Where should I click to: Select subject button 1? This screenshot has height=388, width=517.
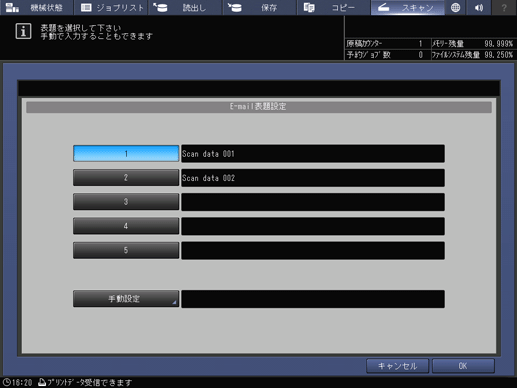(x=126, y=154)
